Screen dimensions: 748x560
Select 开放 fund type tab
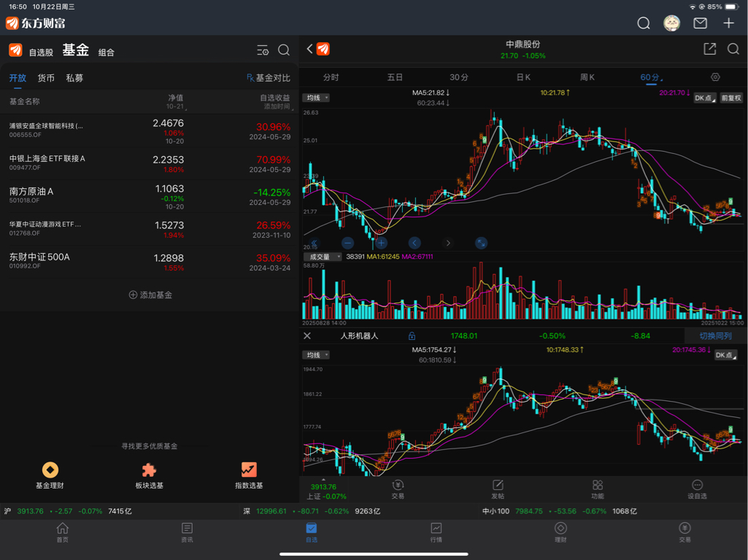(18, 78)
